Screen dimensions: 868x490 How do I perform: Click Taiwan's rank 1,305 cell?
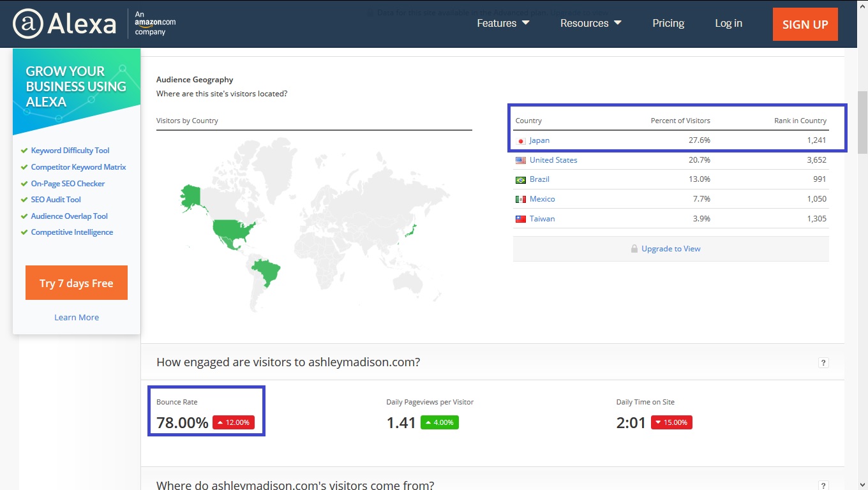[816, 219]
